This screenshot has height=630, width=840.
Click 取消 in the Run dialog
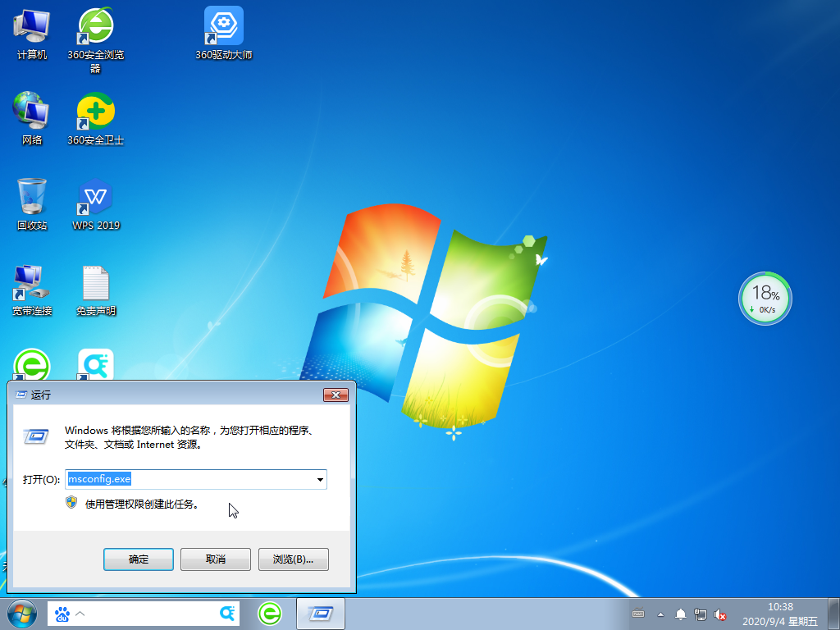coord(216,559)
